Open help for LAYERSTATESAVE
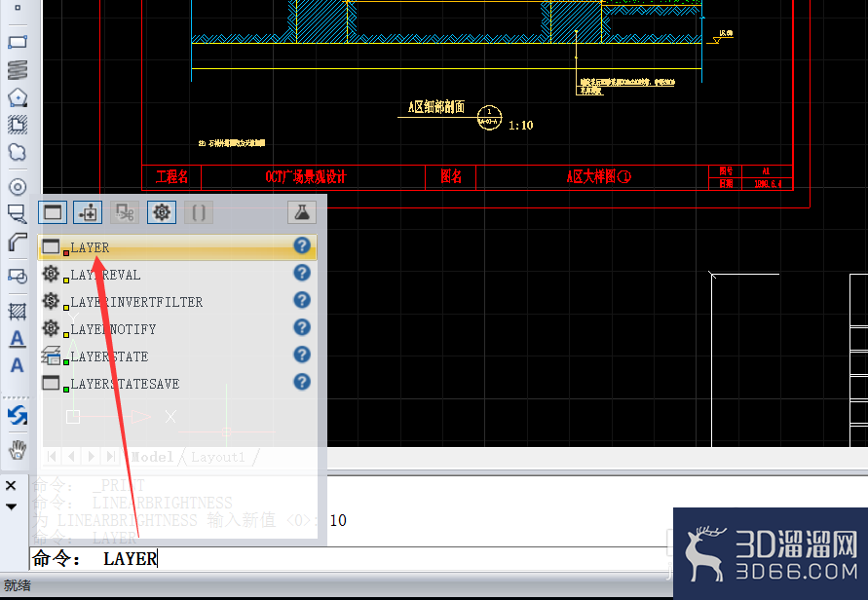 [x=302, y=382]
